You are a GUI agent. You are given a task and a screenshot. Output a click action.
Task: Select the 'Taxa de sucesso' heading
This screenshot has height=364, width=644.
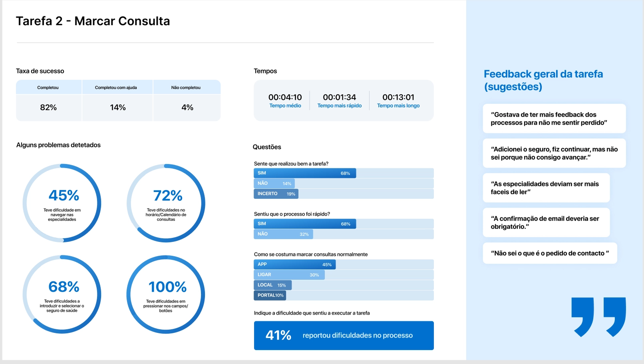40,71
